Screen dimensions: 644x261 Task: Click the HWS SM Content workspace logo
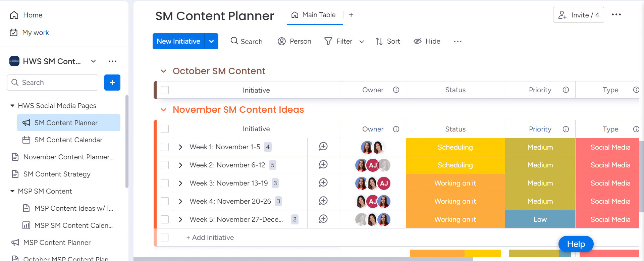point(14,61)
